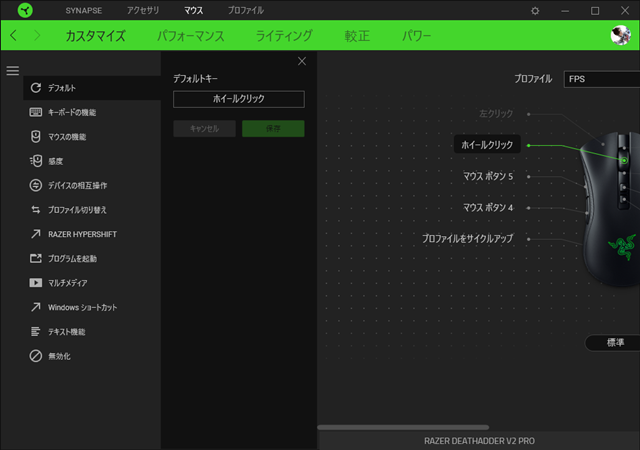Open the FPS profile dropdown
The width and height of the screenshot is (640, 450).
coord(602,79)
